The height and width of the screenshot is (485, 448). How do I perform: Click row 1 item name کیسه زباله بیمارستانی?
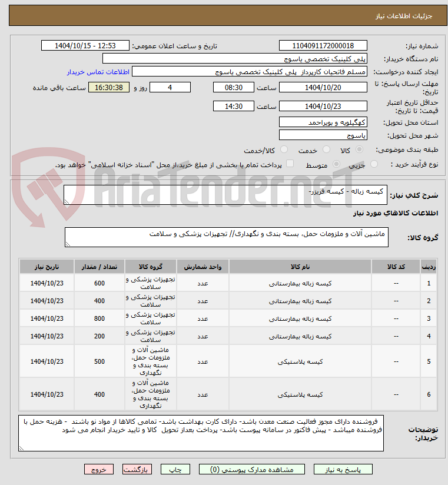coord(300,283)
